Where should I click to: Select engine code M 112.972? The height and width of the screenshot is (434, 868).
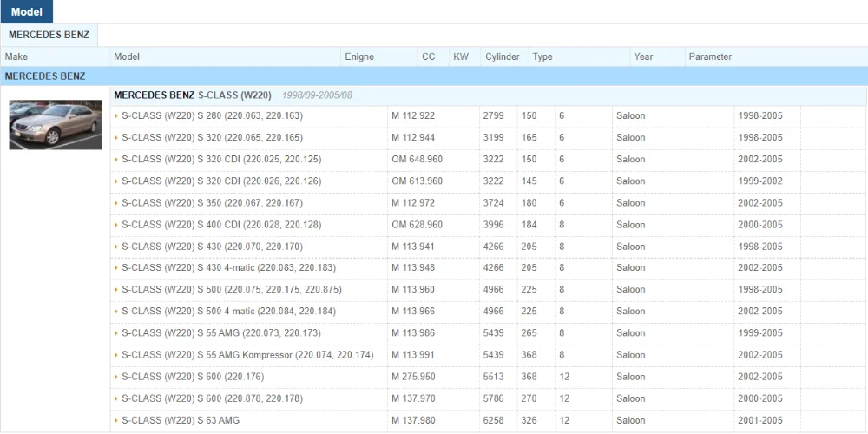coord(413,203)
